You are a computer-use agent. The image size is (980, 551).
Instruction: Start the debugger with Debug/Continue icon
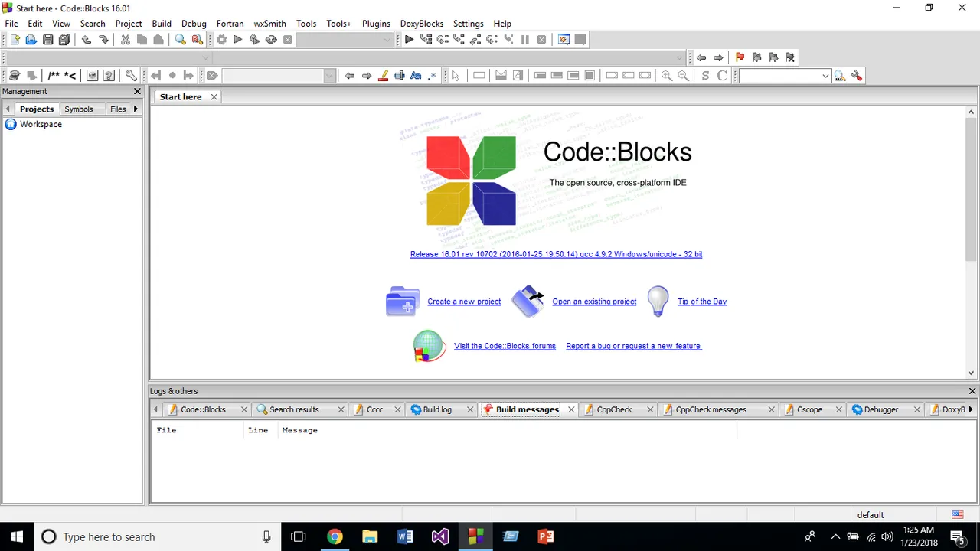tap(409, 40)
